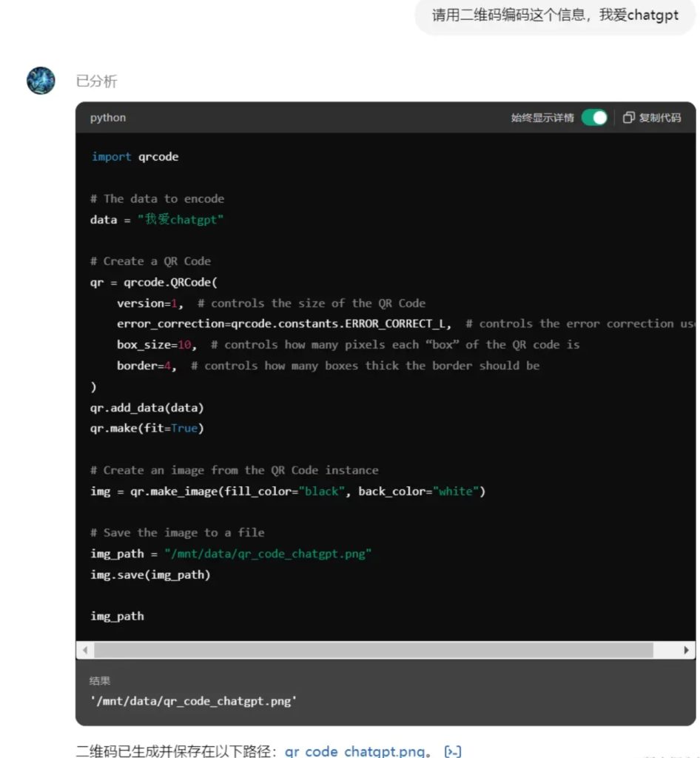Click the box_size=10 parameter in the code
Image resolution: width=700 pixels, height=758 pixels.
(x=155, y=345)
